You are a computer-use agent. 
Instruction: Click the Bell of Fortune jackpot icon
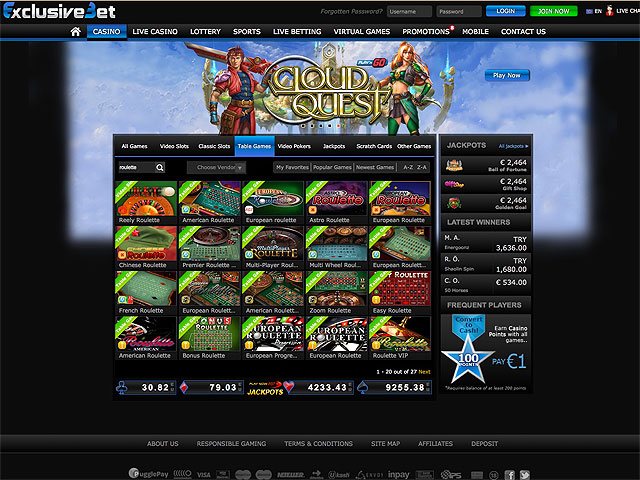click(454, 165)
